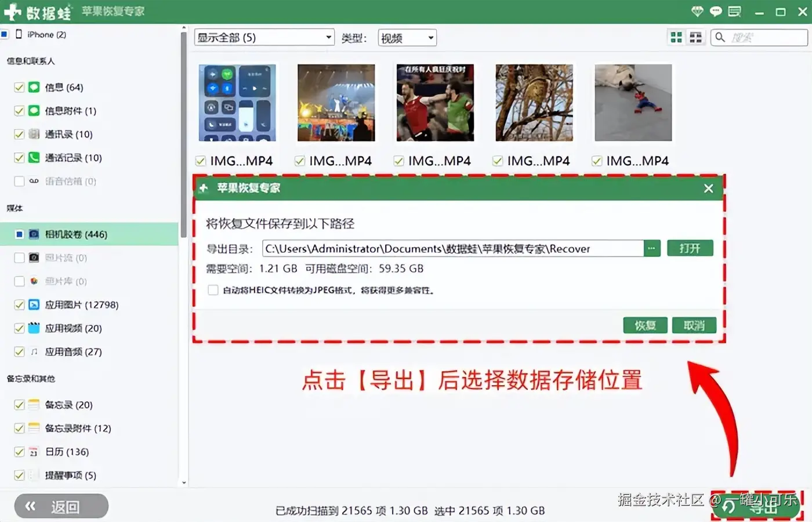Open the control center screenshot video thumbnail
The width and height of the screenshot is (812, 522).
[237, 103]
